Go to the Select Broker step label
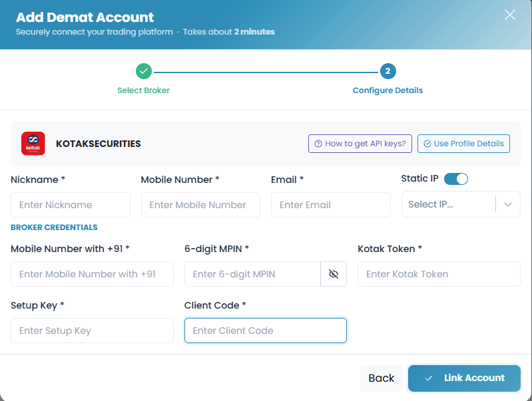This screenshot has height=401, width=532. (x=144, y=90)
